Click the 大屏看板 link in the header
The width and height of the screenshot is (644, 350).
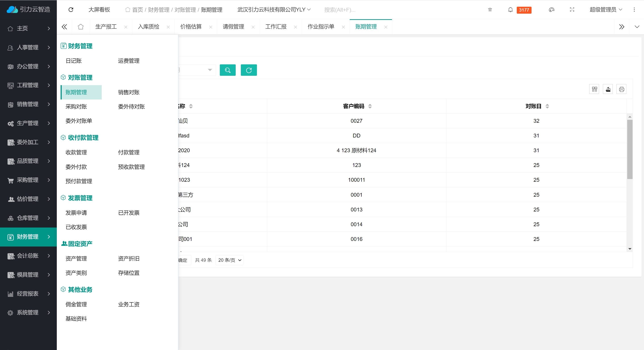pos(99,10)
